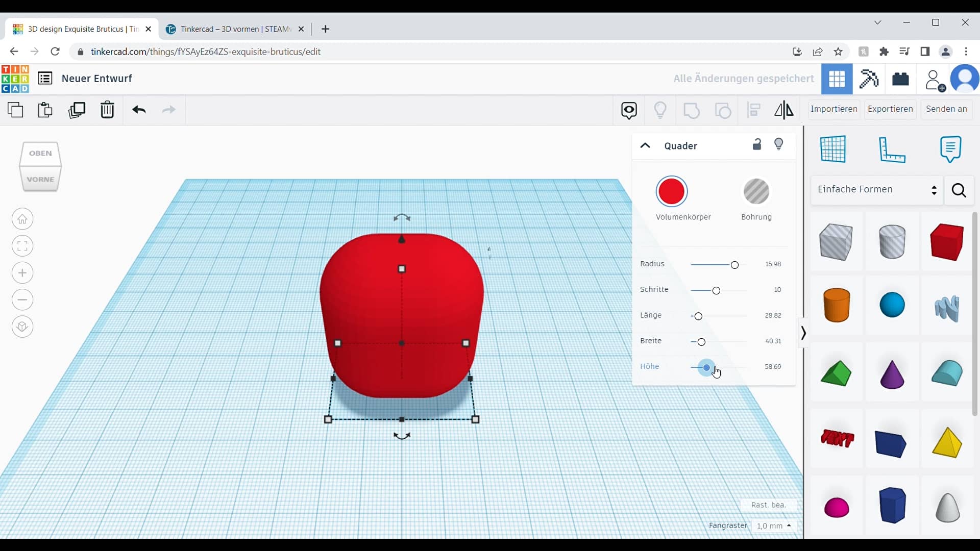Open the 3D design grid view button
Image resolution: width=980 pixels, height=551 pixels.
pyautogui.click(x=837, y=79)
